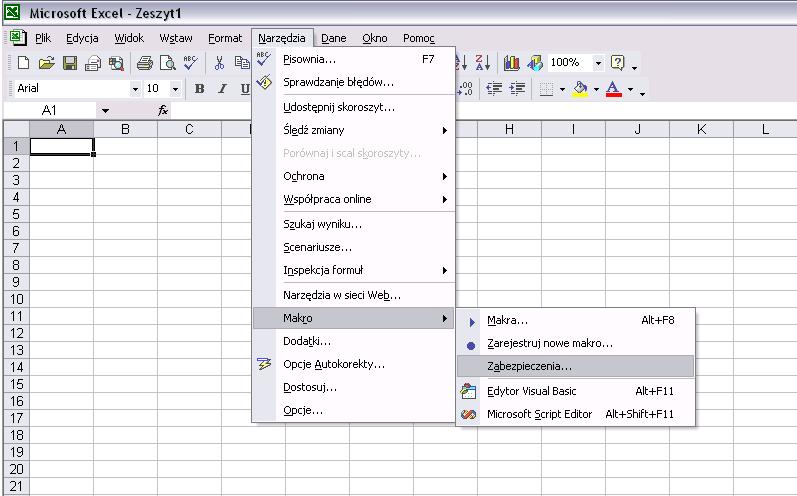
Task: Select Makra... in the submenu
Action: click(576, 320)
